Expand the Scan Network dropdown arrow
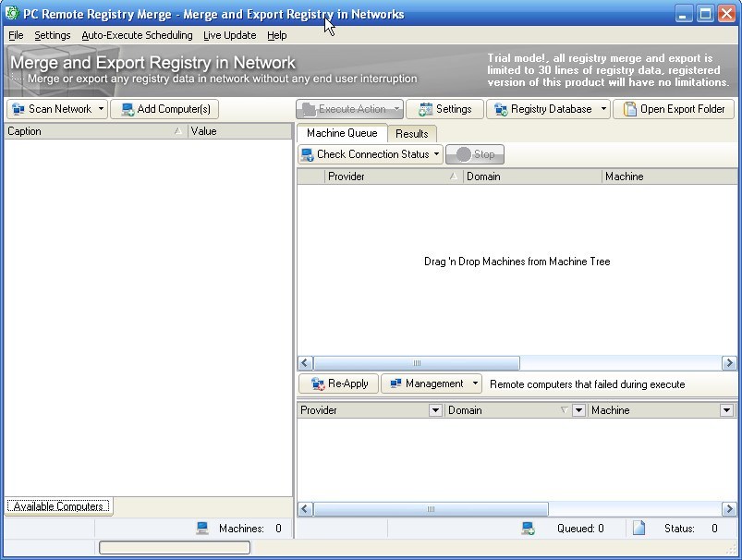 100,109
